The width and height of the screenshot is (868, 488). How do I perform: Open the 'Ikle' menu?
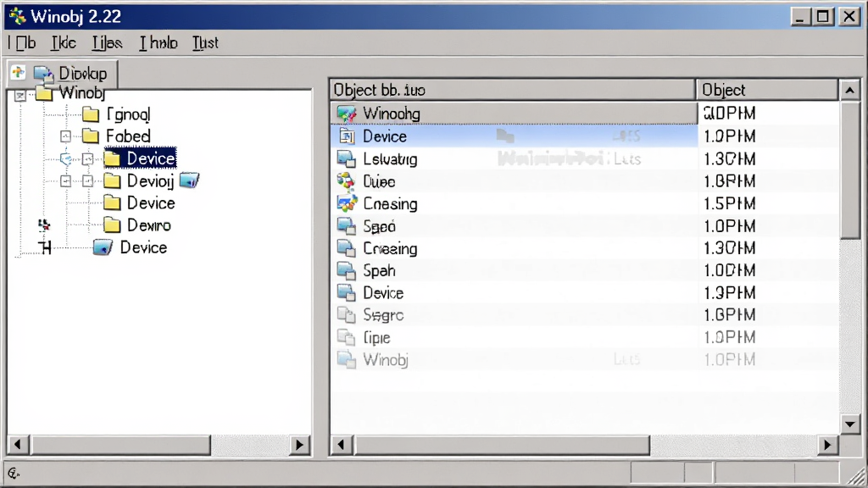click(64, 42)
